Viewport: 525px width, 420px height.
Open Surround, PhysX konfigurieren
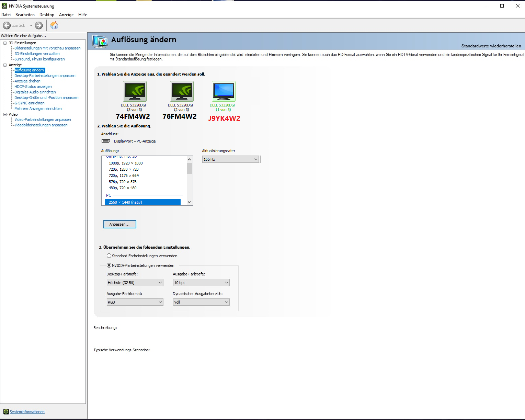coord(39,59)
